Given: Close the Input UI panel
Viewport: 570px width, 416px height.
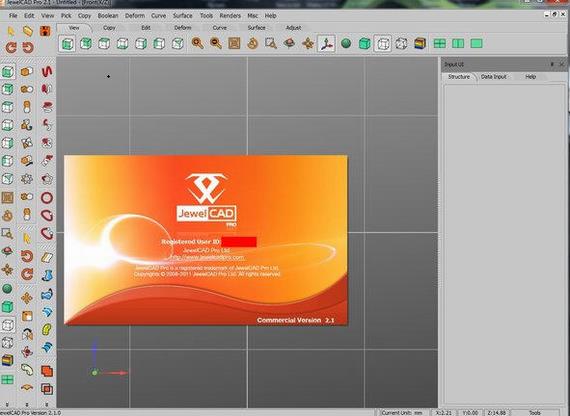Looking at the screenshot, I should click(562, 64).
